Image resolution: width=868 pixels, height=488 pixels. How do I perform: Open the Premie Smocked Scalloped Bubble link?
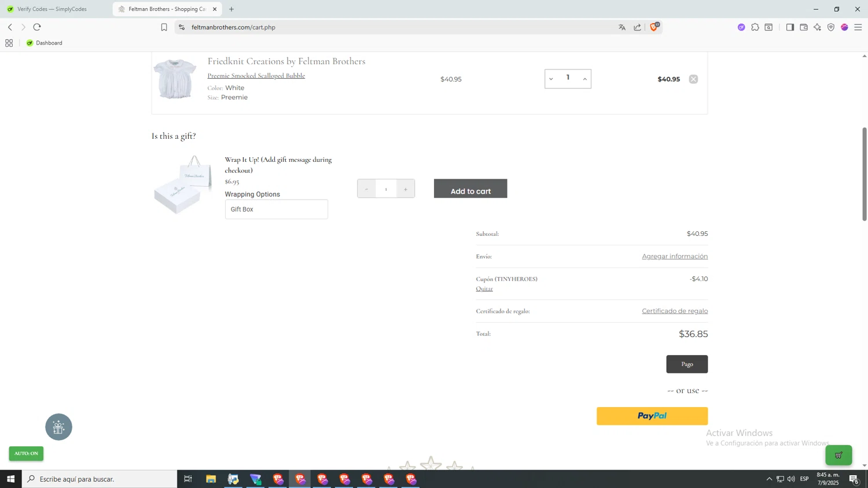click(256, 76)
